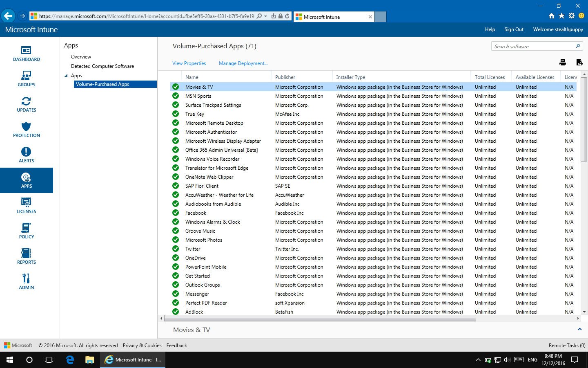Sort by the Publisher column header

pyautogui.click(x=285, y=77)
